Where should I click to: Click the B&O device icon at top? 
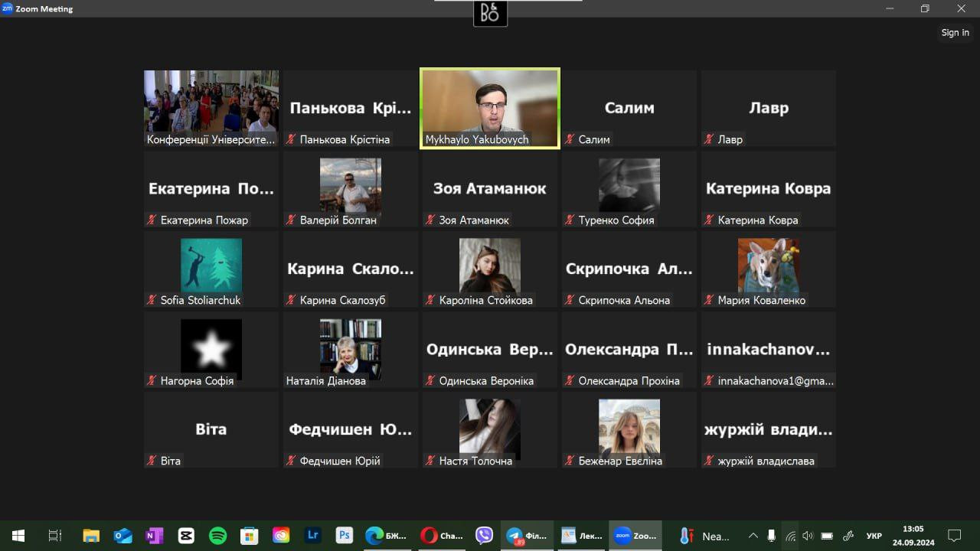point(490,13)
